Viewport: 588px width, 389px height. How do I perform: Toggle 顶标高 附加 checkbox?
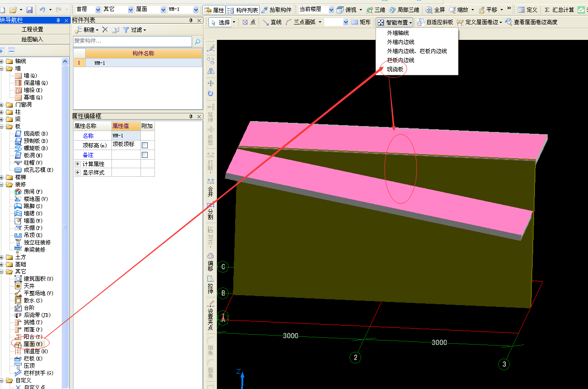pos(145,145)
